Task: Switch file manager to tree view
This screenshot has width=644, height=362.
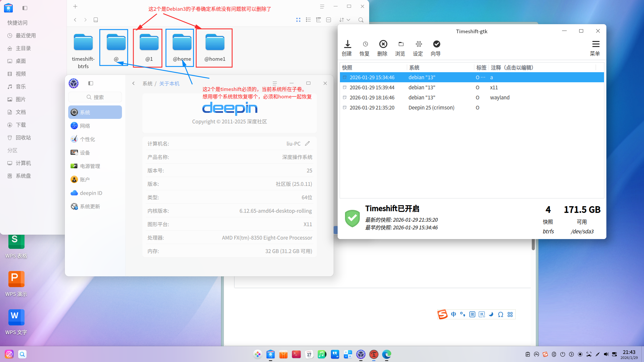Action: 318,20
